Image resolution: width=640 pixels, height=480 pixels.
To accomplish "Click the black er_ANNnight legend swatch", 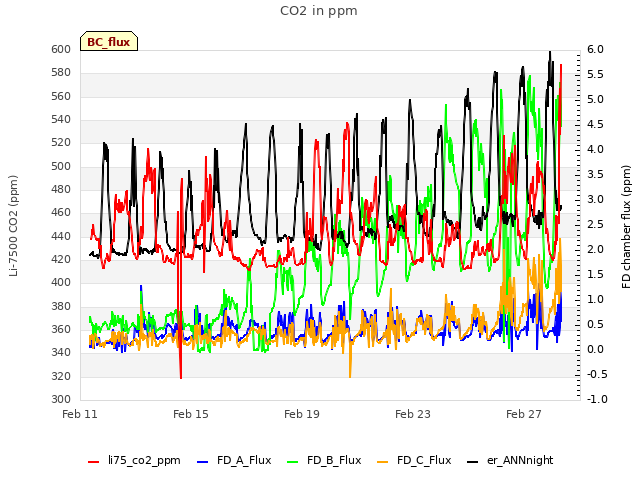I will (472, 462).
